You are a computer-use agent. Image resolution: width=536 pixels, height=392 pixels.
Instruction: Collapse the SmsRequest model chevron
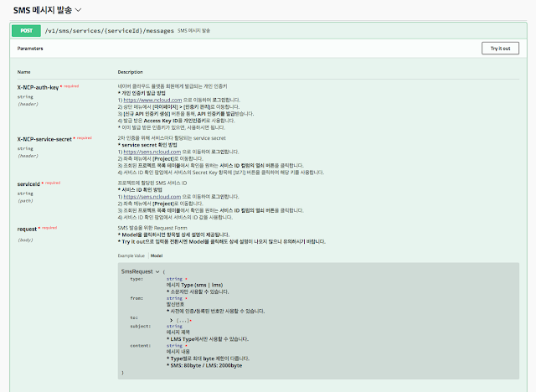157,271
